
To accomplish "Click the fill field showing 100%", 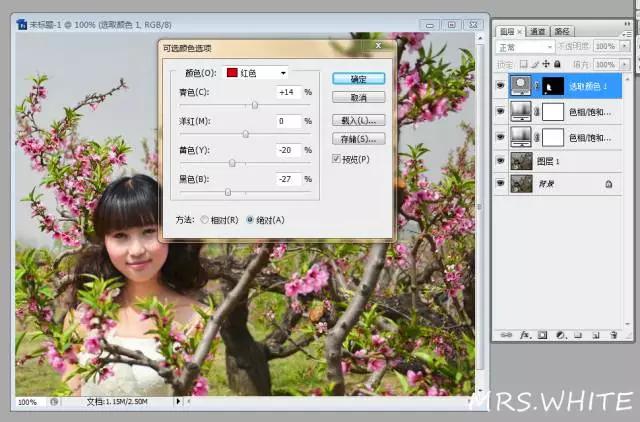I will [606, 64].
